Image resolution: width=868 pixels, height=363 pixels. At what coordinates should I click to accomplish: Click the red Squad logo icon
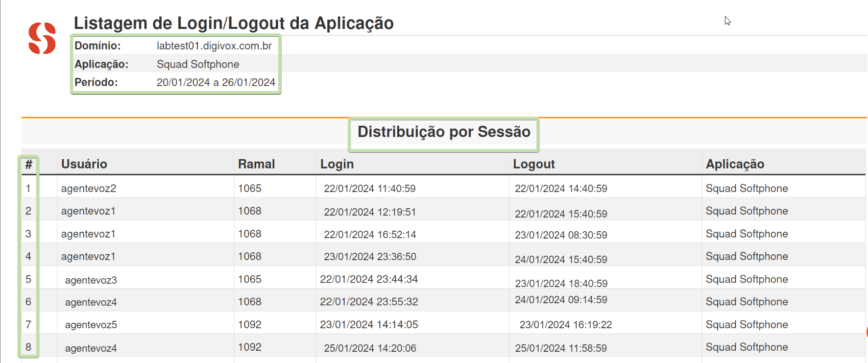click(42, 38)
